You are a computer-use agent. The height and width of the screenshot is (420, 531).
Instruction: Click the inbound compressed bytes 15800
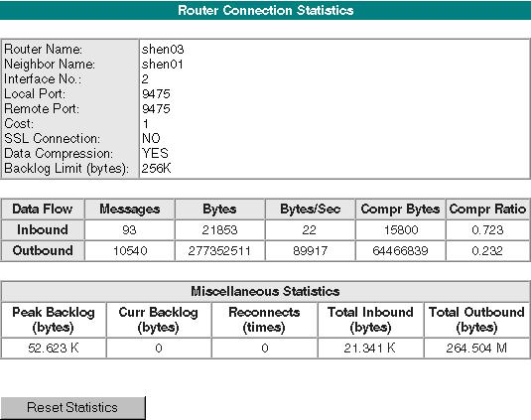[401, 230]
